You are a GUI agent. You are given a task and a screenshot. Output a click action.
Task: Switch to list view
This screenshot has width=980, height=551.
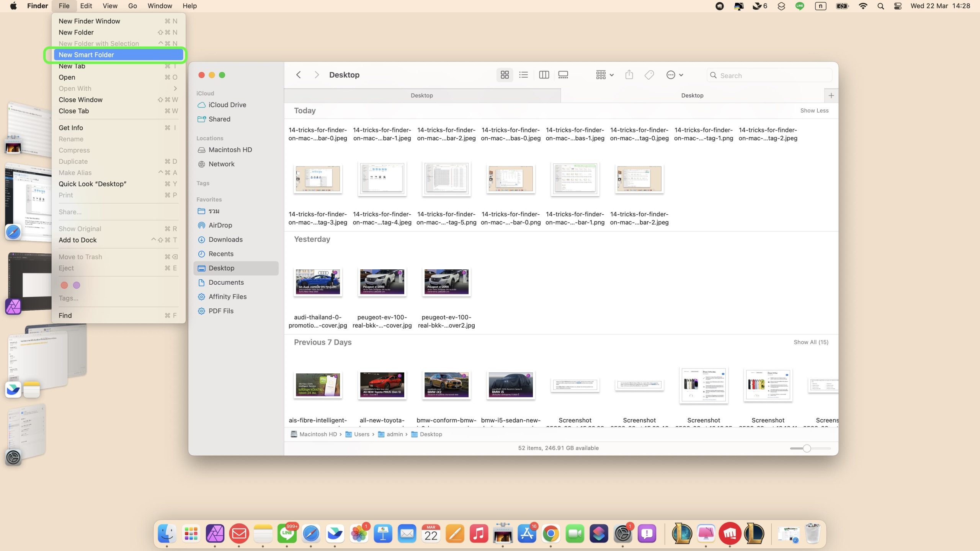point(523,75)
